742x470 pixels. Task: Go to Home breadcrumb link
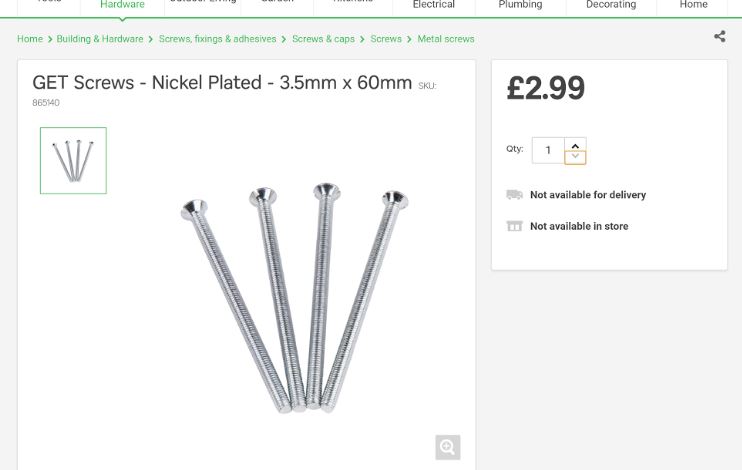[x=30, y=39]
